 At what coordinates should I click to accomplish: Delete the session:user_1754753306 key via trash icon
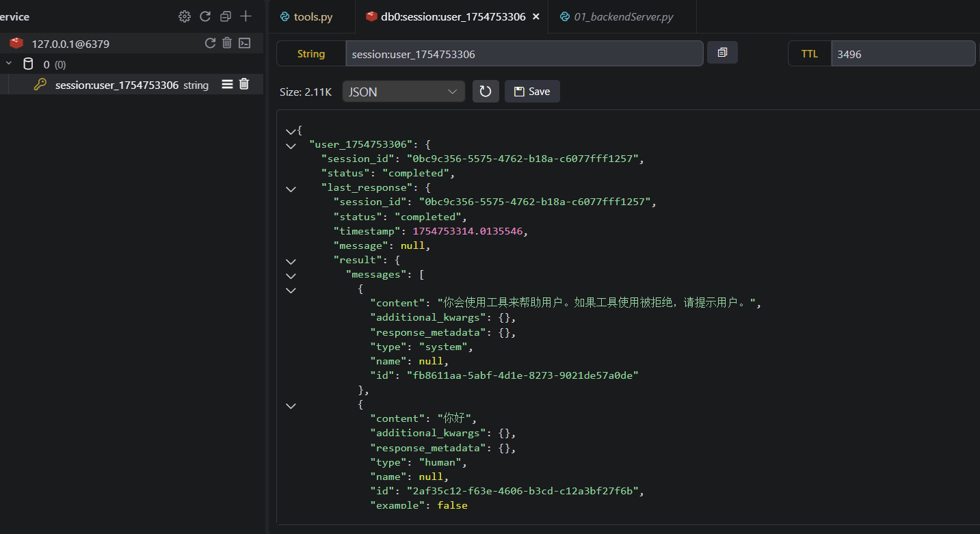tap(244, 85)
